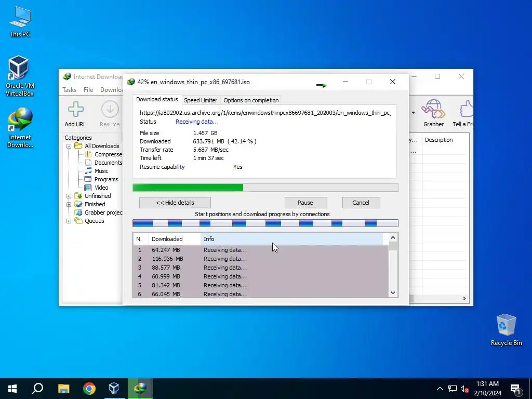Click the IDM taskbar icon
The height and width of the screenshot is (399, 532).
click(140, 389)
